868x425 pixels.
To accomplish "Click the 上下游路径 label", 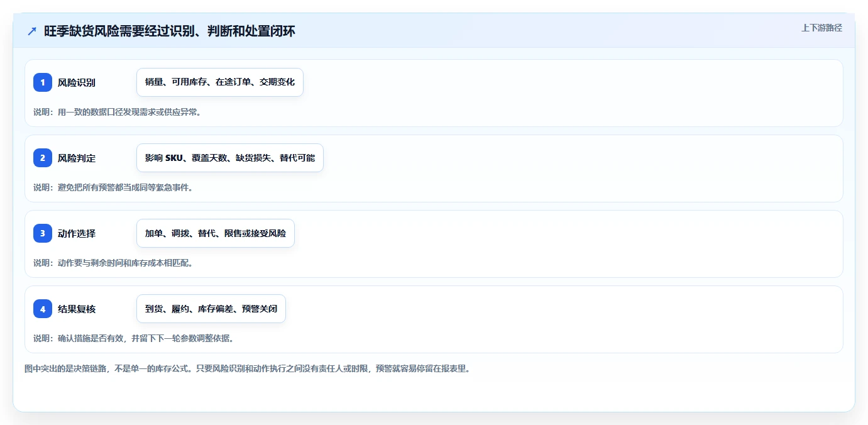I will coord(821,28).
